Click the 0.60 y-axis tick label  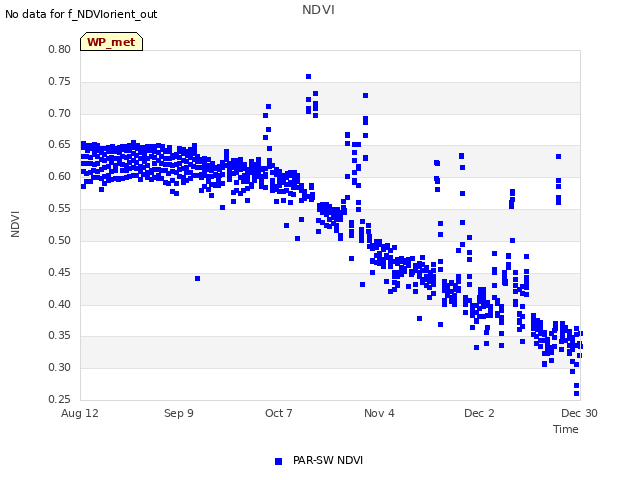click(x=60, y=176)
